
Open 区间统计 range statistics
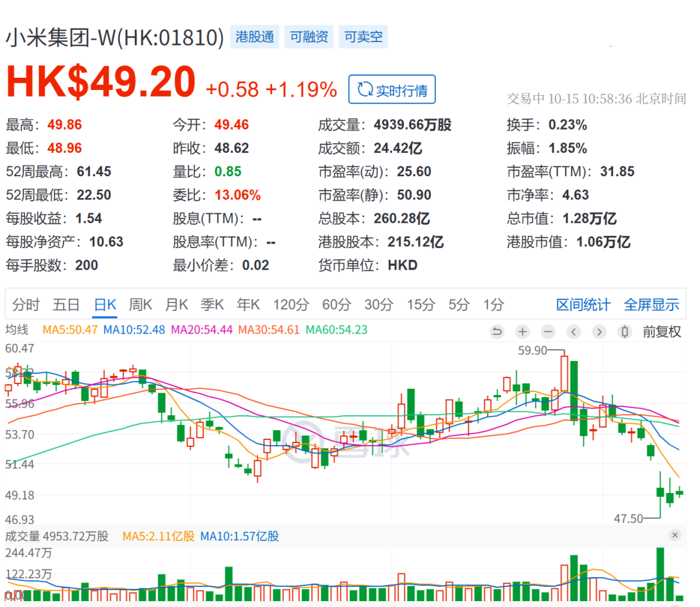coord(583,304)
